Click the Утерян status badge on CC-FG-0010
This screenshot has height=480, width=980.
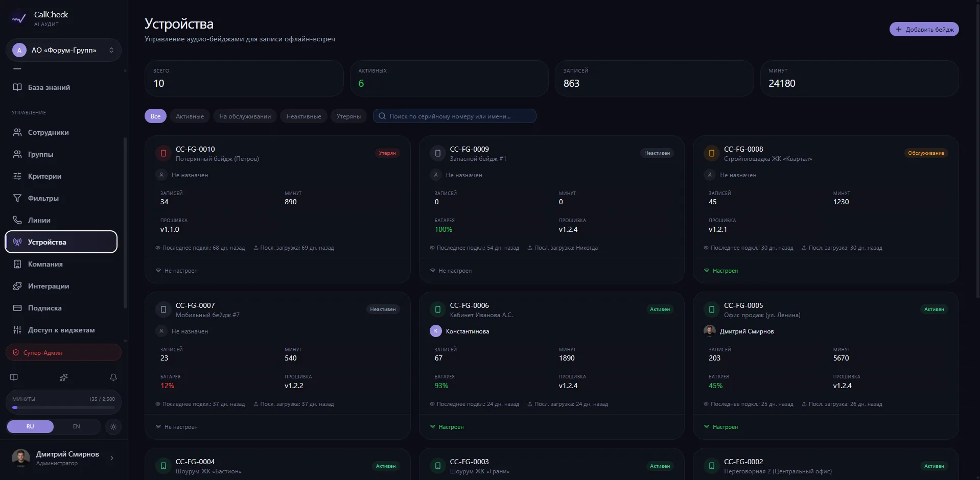387,153
